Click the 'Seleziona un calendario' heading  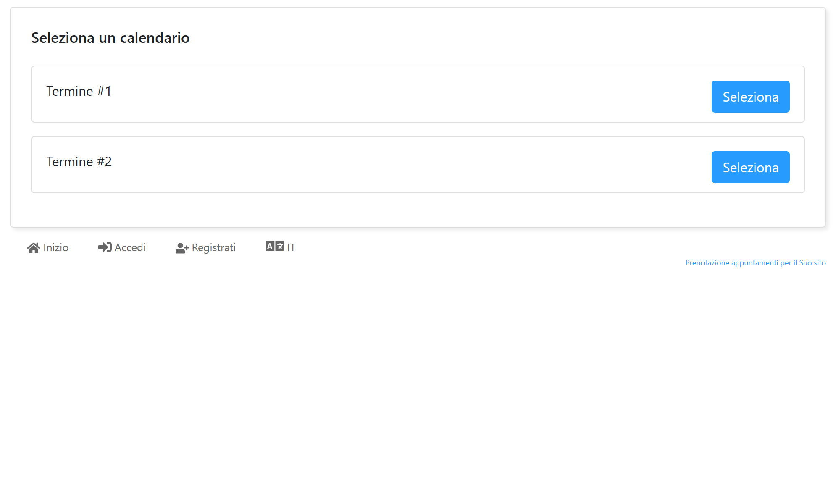click(x=110, y=38)
